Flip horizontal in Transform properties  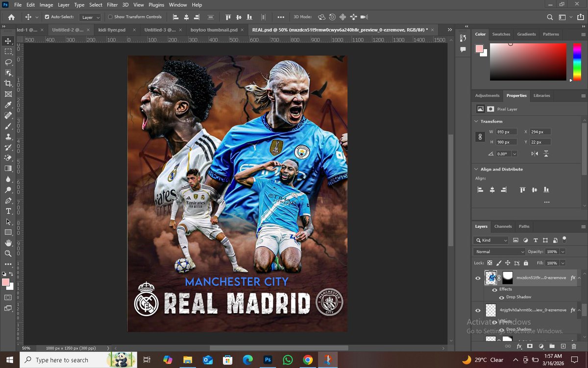(535, 154)
